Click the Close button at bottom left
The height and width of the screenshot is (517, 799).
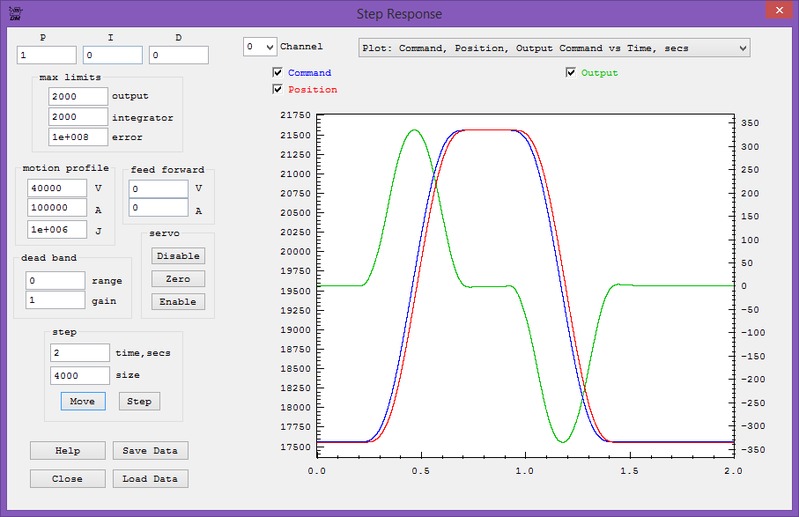(67, 479)
